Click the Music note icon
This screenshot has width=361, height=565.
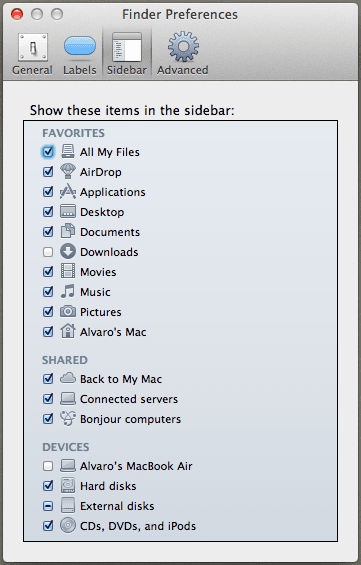click(x=68, y=291)
